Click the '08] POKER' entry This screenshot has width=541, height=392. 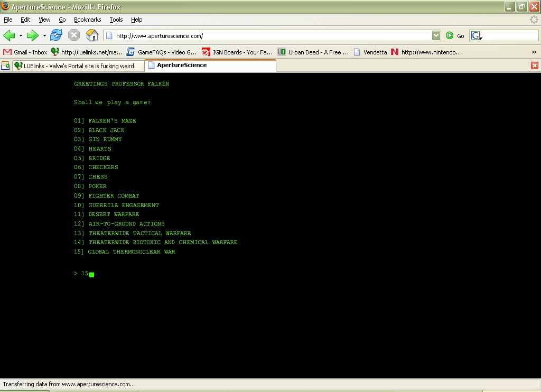pyautogui.click(x=90, y=186)
